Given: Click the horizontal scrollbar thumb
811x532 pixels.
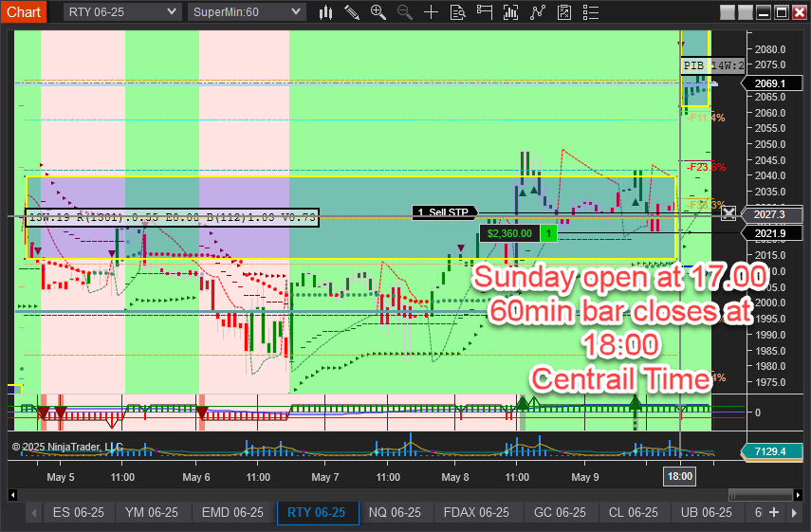Looking at the screenshot, I should point(761,495).
